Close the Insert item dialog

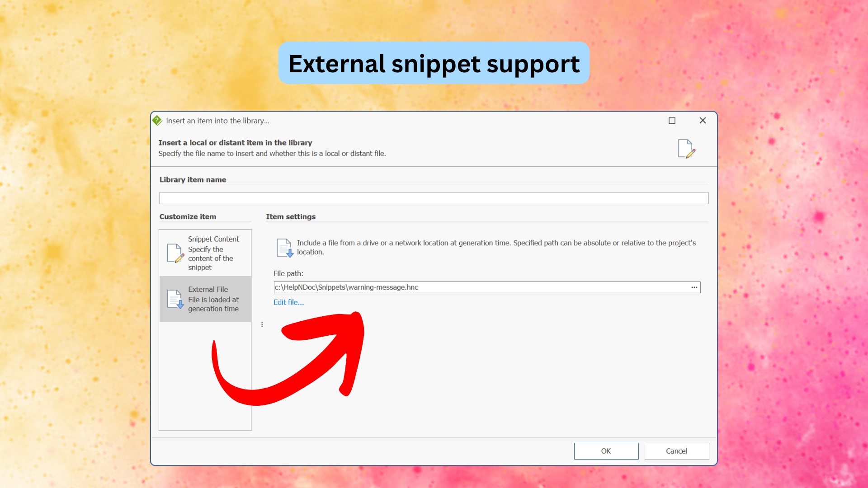pyautogui.click(x=703, y=121)
